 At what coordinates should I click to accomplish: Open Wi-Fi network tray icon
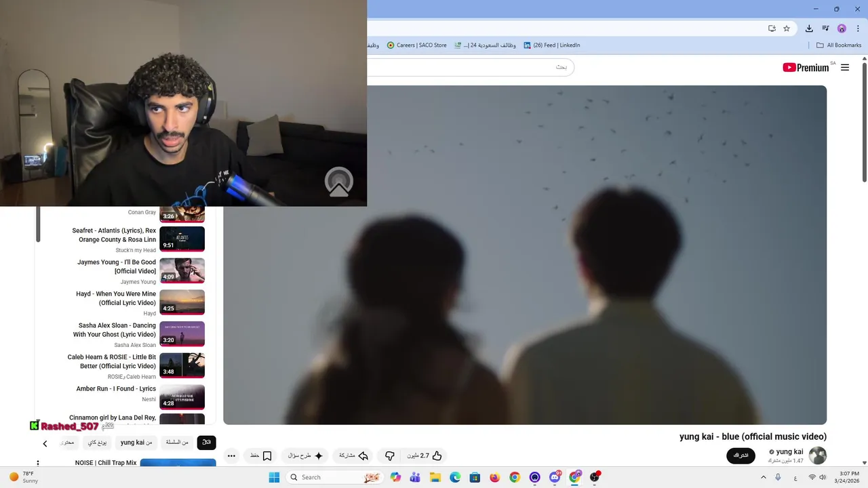pos(812,477)
